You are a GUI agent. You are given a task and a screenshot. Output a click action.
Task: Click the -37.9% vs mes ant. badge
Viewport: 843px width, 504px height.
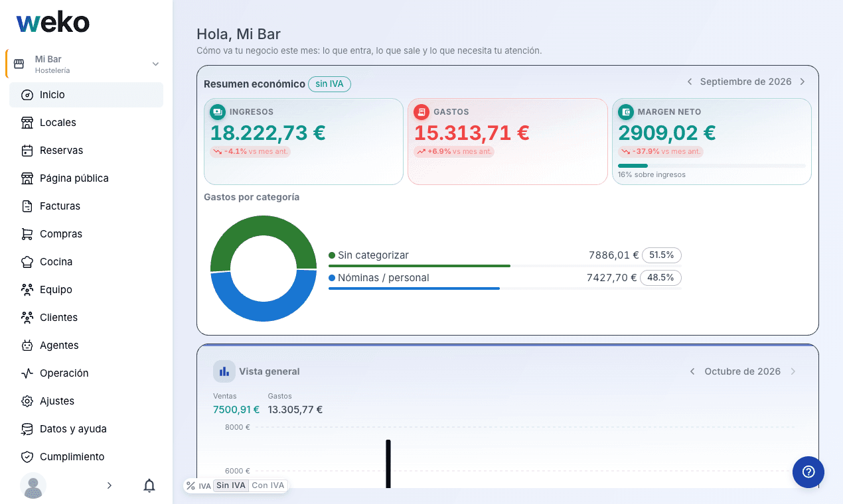[660, 151]
